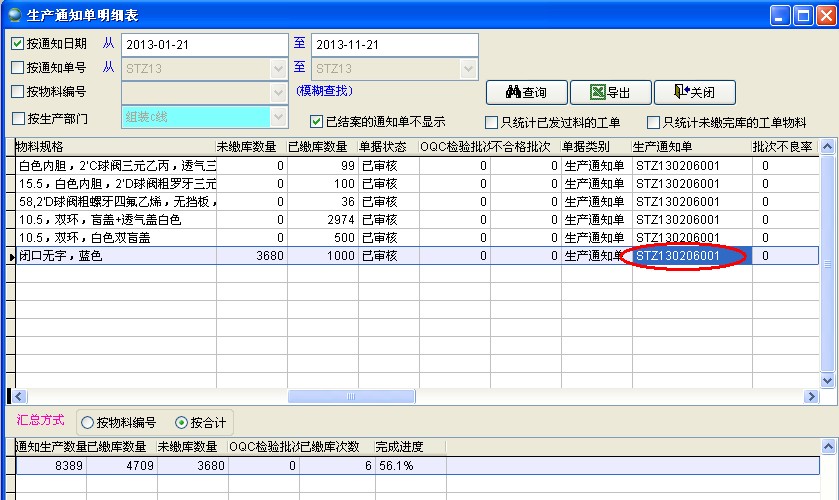
Task: Check the 按生产部门 filter
Action: click(18, 118)
